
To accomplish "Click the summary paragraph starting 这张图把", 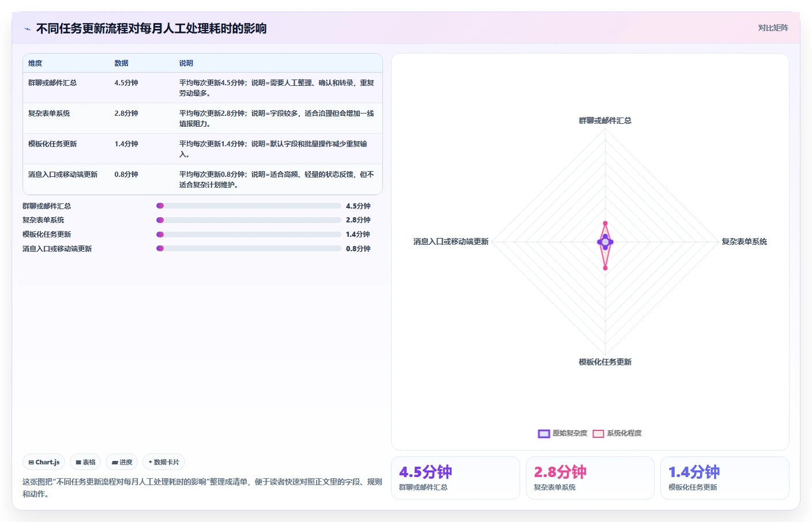I will (202, 487).
